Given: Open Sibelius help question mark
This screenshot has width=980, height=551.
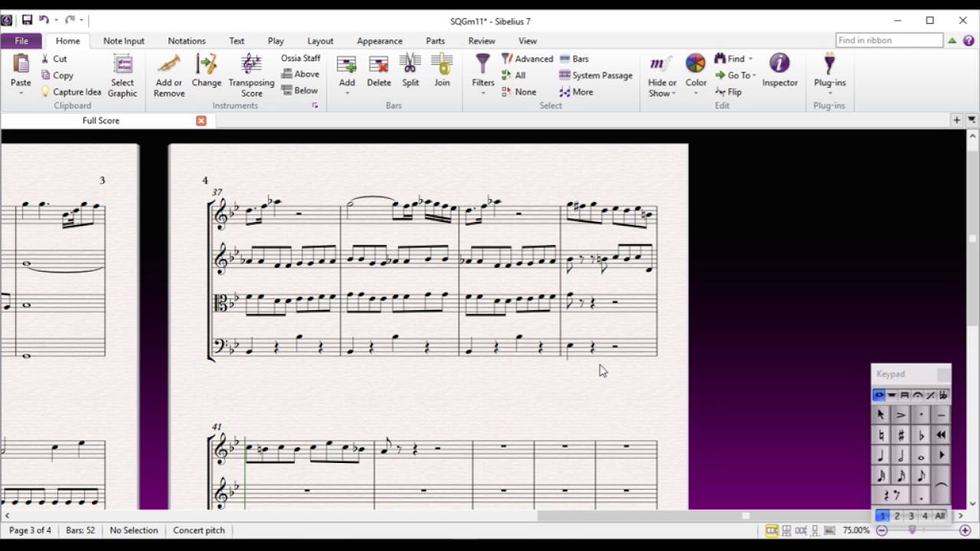Looking at the screenshot, I should pos(969,41).
